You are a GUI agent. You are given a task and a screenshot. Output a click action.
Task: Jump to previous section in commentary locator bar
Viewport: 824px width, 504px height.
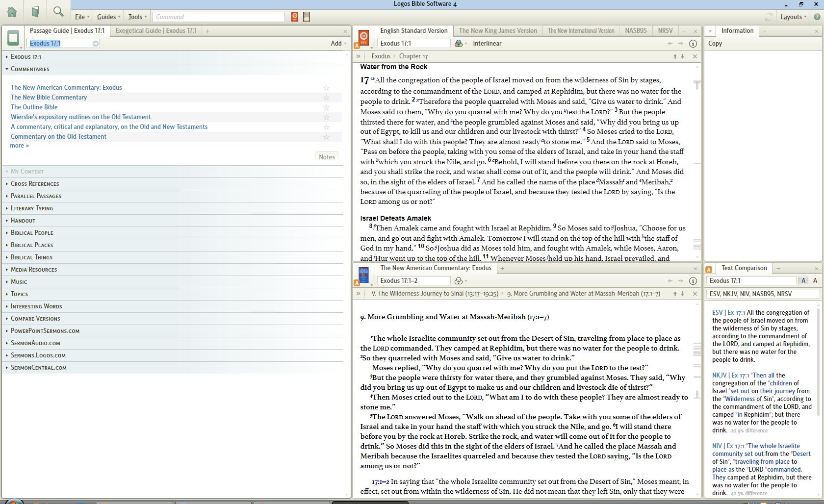[x=675, y=294]
